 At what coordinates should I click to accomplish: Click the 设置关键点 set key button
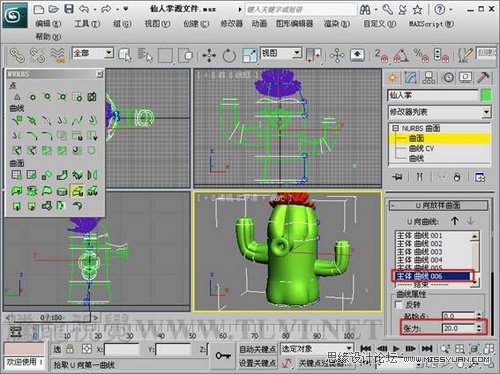tap(257, 363)
